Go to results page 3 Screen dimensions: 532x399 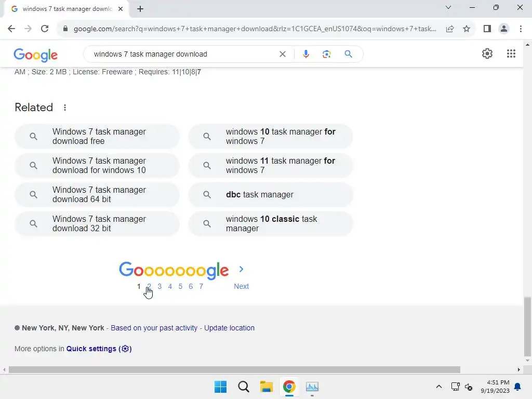[159, 286]
